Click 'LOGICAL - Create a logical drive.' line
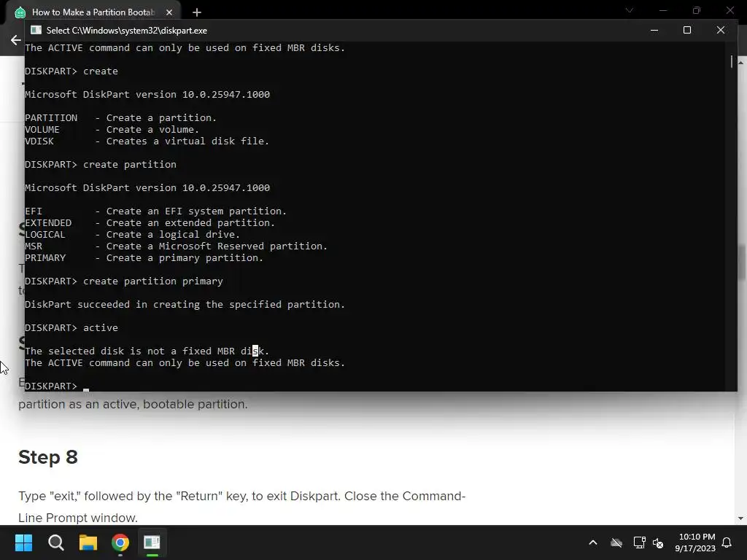This screenshot has width=747, height=560. point(133,234)
